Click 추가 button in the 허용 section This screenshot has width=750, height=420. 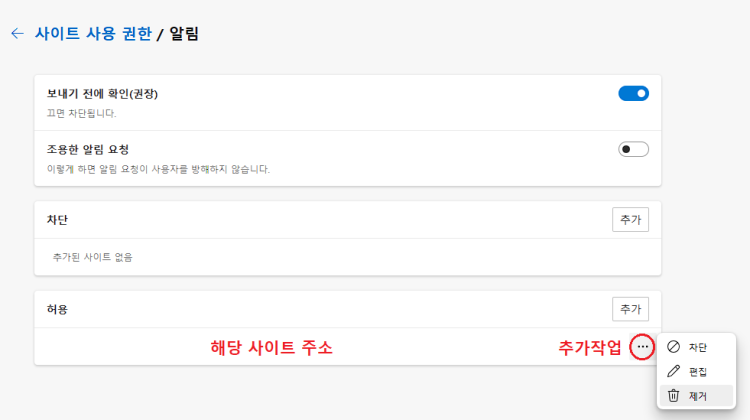[x=630, y=309]
